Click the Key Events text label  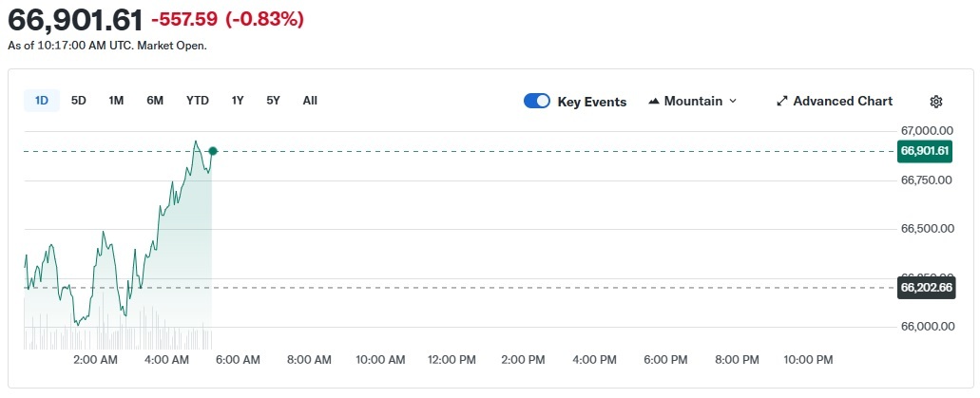pos(591,102)
